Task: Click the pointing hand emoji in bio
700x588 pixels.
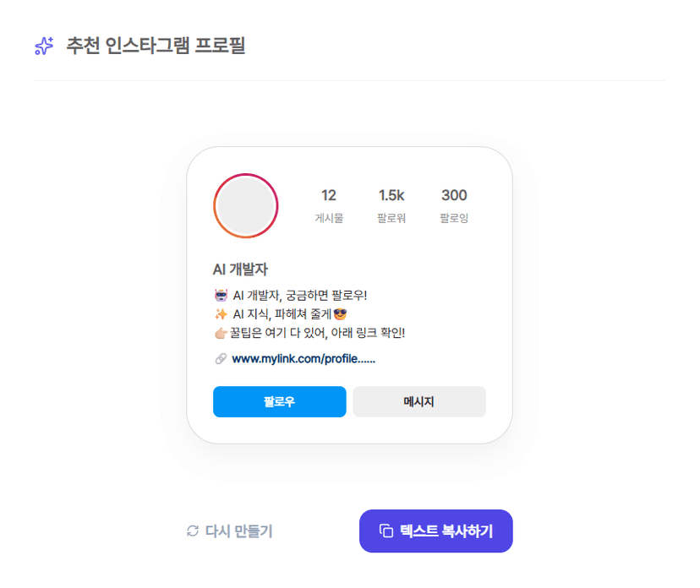Action: [221, 333]
